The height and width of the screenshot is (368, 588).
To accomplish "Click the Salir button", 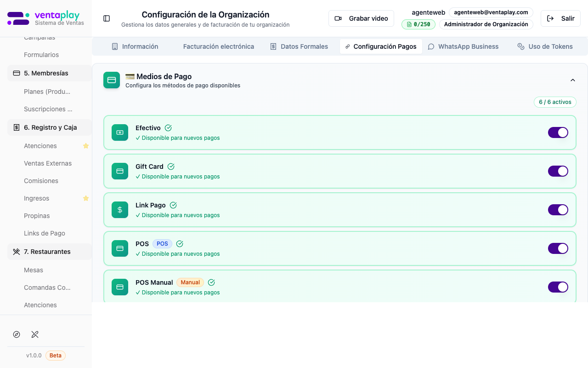I will (x=560, y=18).
